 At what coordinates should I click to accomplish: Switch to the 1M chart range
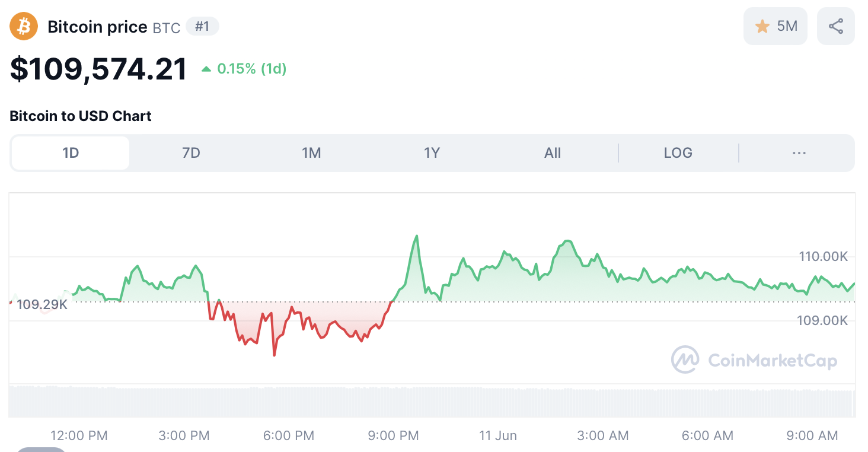311,153
